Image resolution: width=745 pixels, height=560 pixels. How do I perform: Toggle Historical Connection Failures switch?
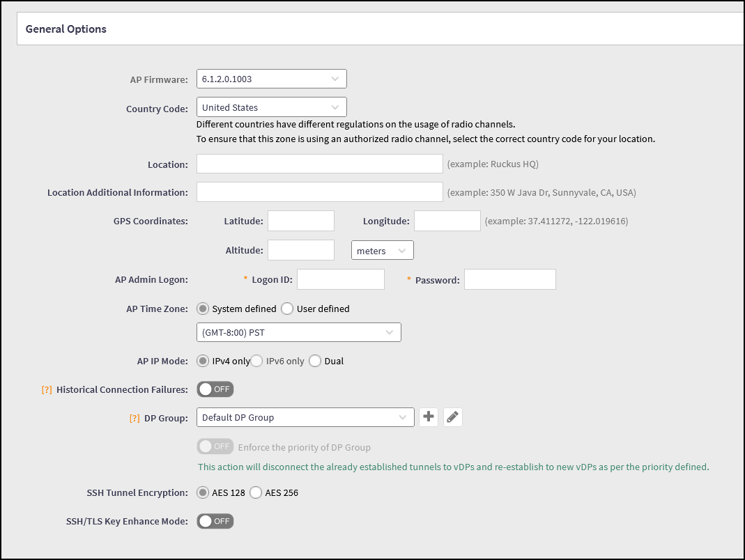[x=215, y=389]
